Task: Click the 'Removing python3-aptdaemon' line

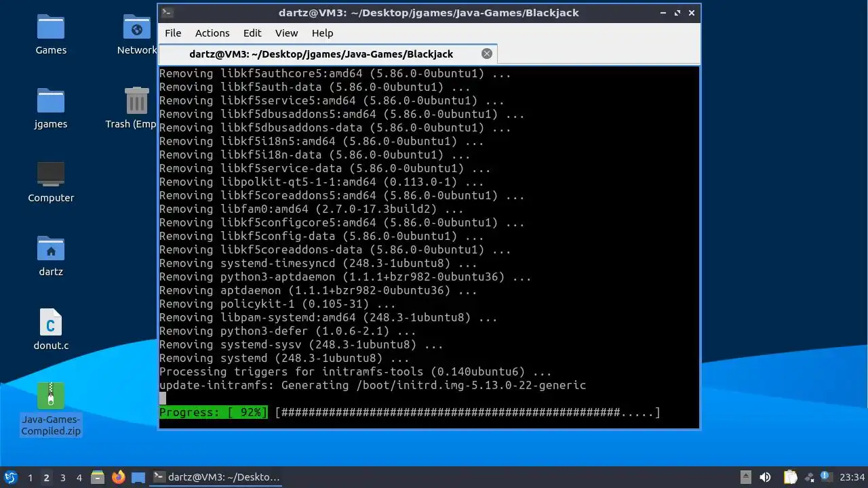Action: (345, 277)
